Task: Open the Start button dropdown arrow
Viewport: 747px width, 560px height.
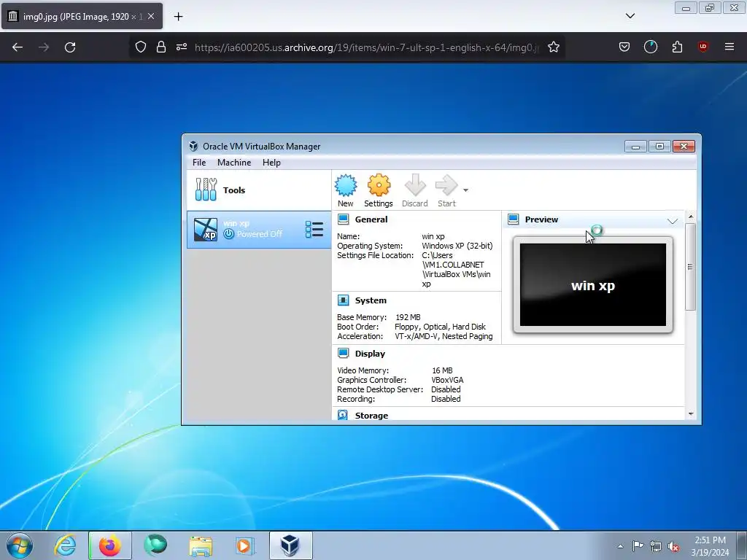Action: (x=465, y=190)
